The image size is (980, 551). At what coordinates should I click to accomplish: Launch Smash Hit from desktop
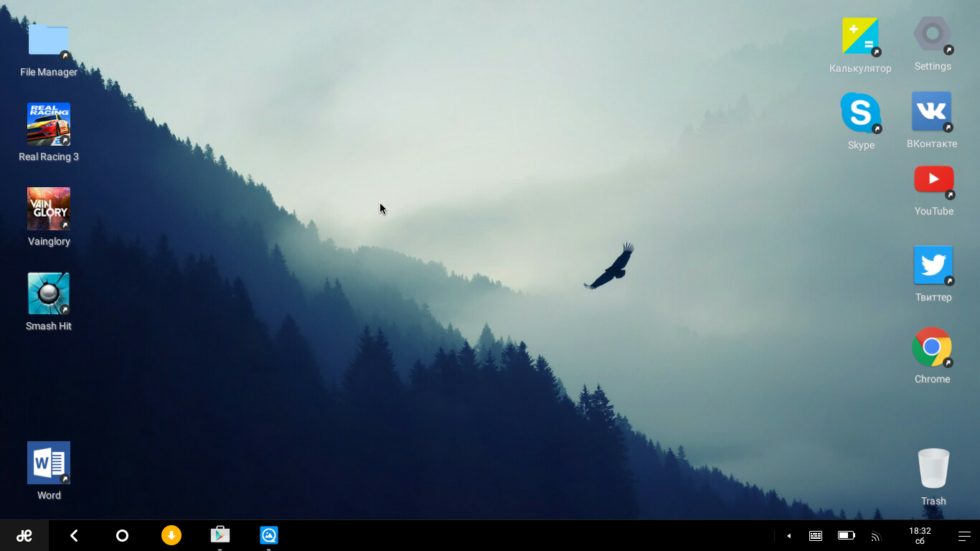pos(49,293)
